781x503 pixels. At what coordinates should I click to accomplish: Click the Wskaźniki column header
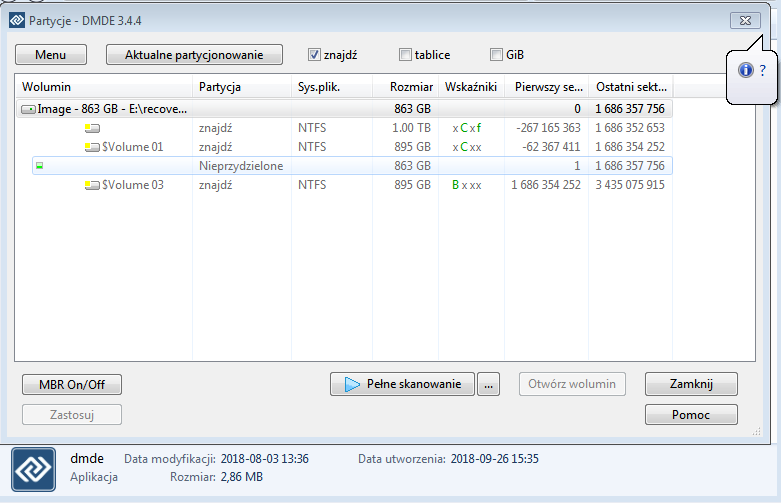point(471,87)
